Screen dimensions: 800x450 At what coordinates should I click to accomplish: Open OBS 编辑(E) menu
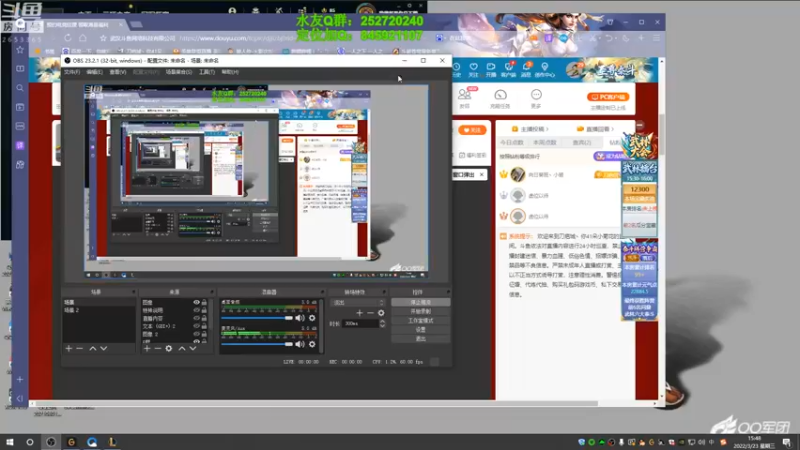point(94,72)
